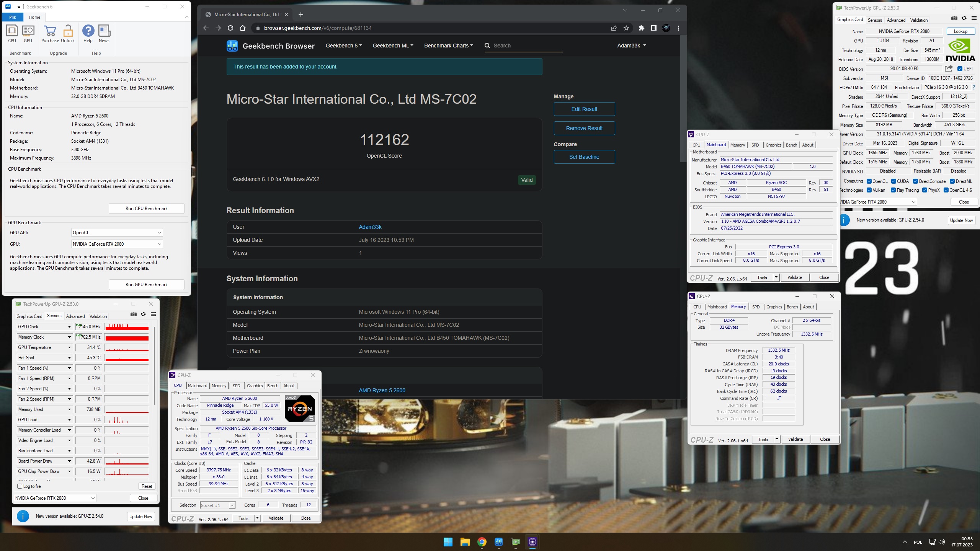
Task: Enable the Log to file checkbox
Action: tap(20, 486)
